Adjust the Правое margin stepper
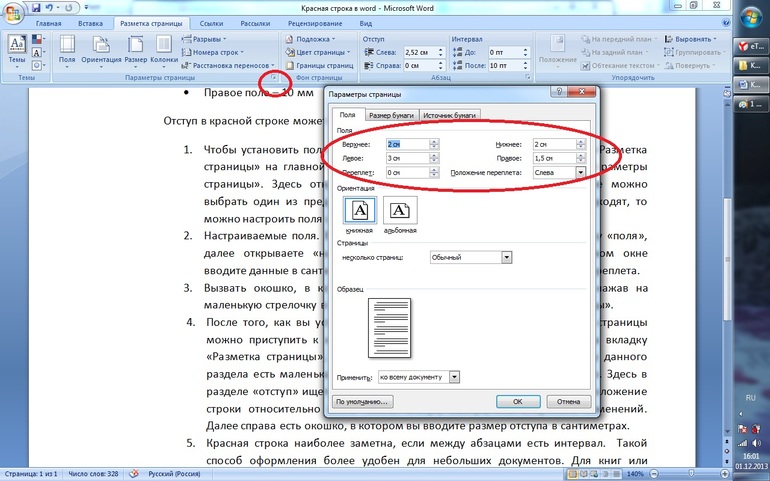This screenshot has height=481, width=770. coord(581,158)
